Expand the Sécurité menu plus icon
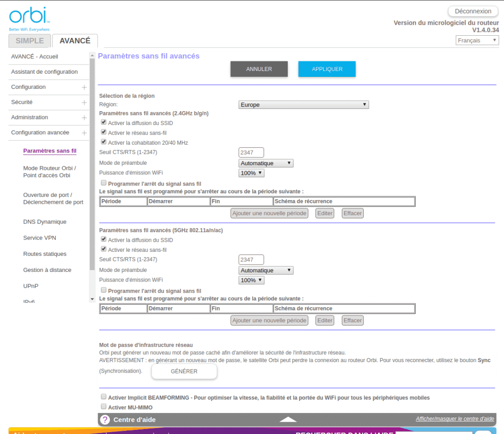 coord(84,102)
